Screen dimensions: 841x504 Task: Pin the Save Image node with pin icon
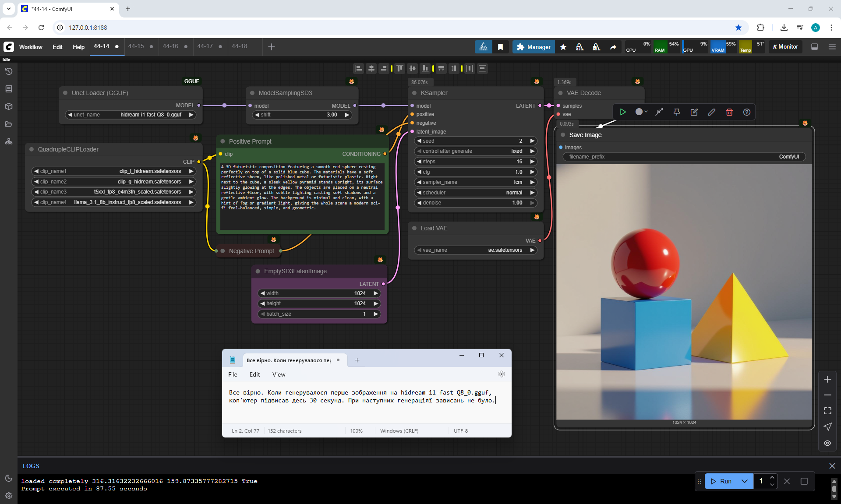(677, 112)
